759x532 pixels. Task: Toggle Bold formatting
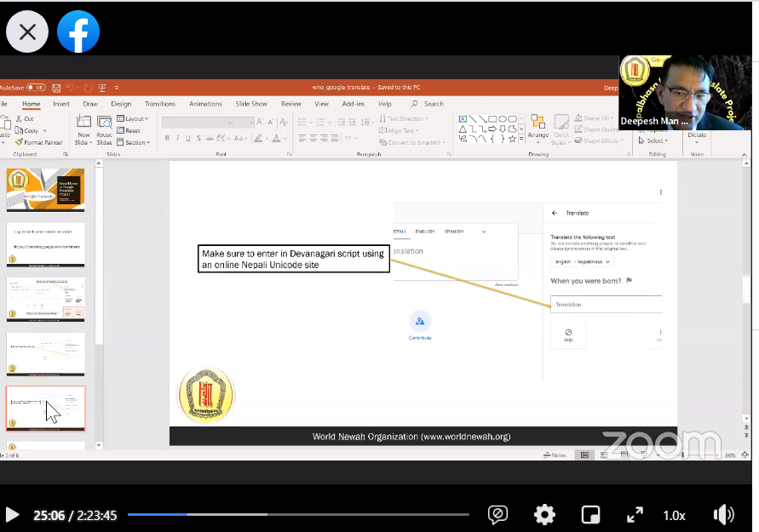tap(167, 138)
